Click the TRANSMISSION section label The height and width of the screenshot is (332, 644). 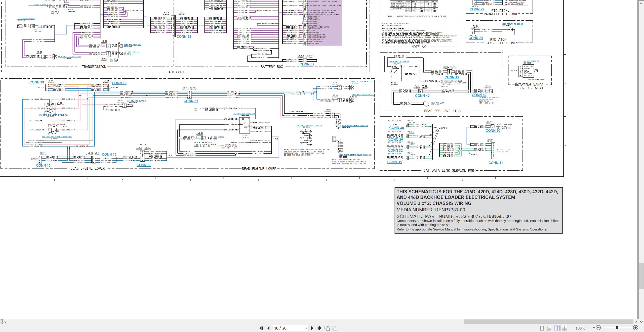(94, 67)
